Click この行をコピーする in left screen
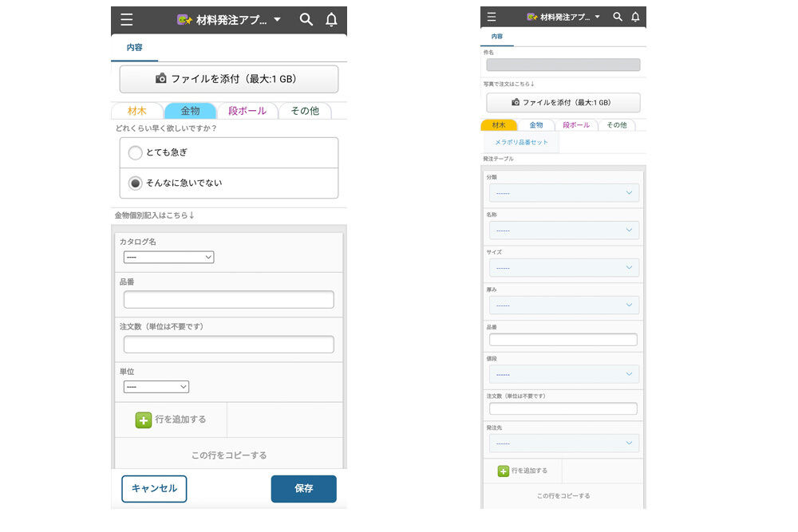The image size is (798, 532). tap(229, 455)
